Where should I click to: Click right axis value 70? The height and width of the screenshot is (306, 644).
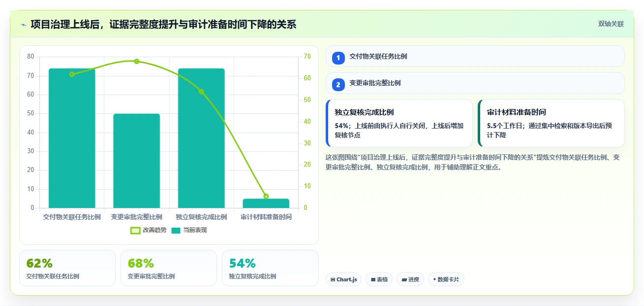307,57
